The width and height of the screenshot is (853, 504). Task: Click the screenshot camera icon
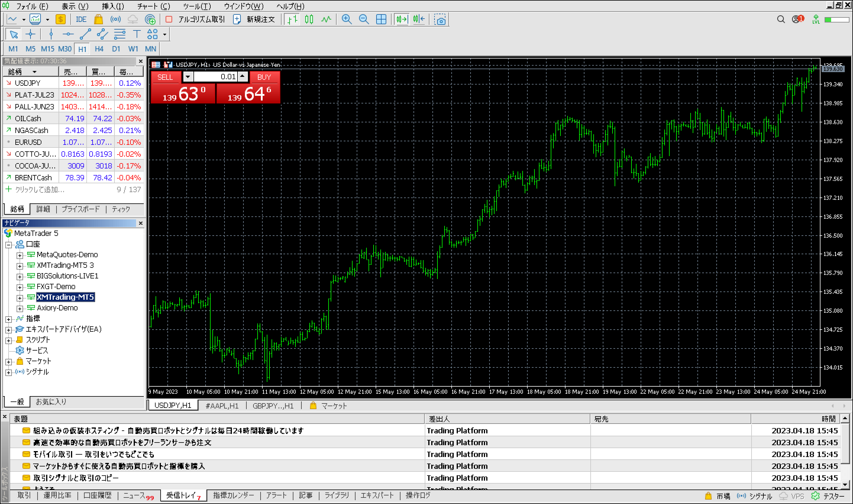click(440, 20)
